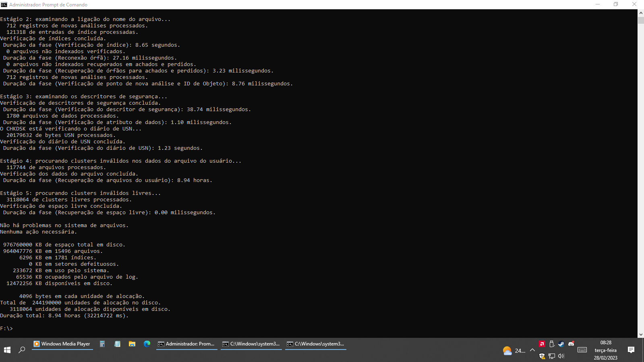Open the weather widget in the taskbar
This screenshot has width=644, height=362.
click(x=514, y=350)
